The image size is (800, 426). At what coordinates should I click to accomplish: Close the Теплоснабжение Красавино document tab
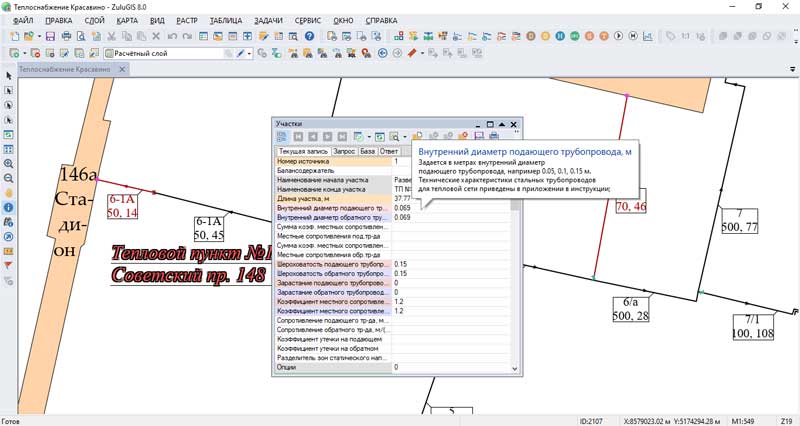121,71
